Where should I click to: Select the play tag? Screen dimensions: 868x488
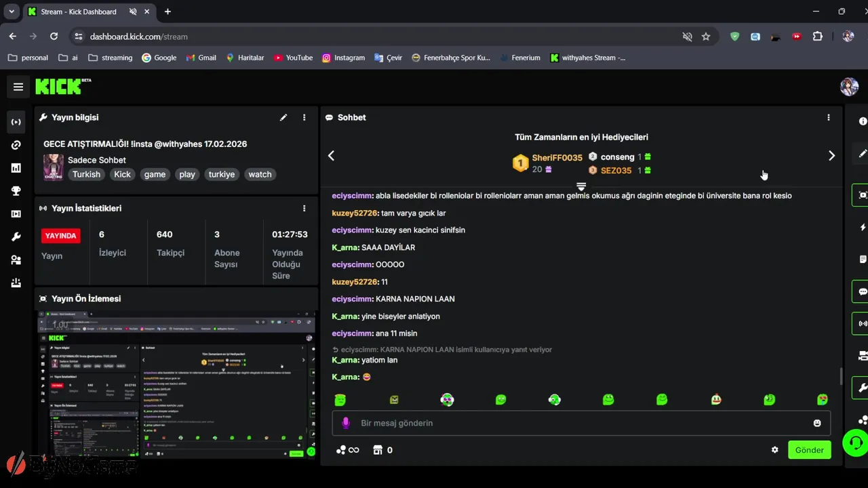[x=187, y=174]
